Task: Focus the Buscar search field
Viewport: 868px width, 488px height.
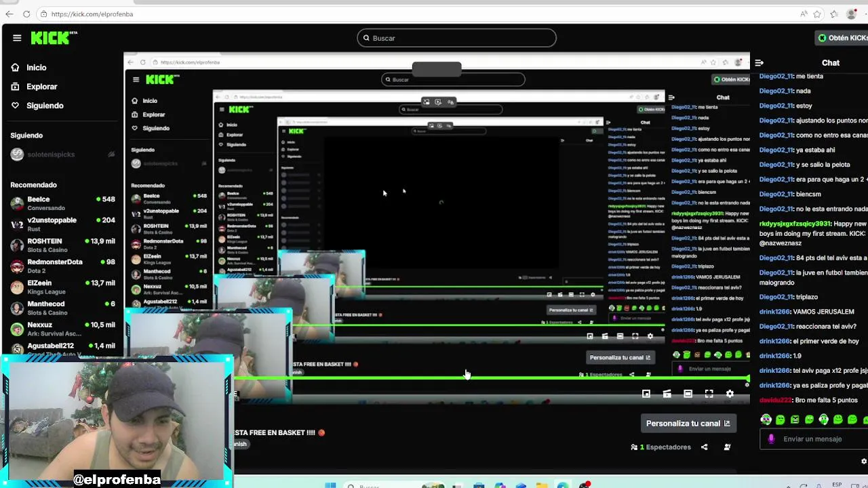Action: tap(456, 38)
